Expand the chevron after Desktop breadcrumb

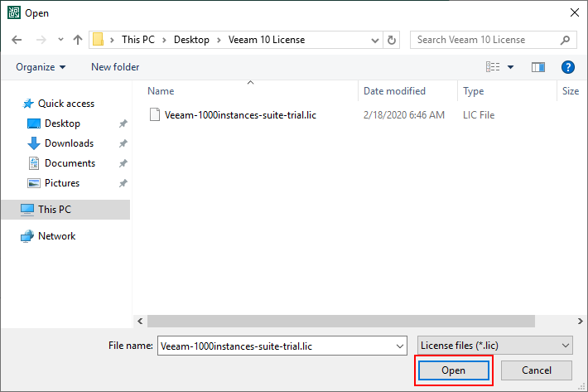[x=219, y=40]
